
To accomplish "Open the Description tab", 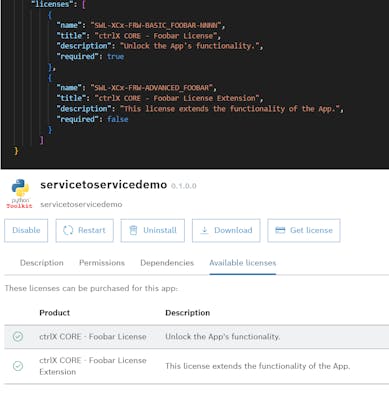I will click(42, 263).
